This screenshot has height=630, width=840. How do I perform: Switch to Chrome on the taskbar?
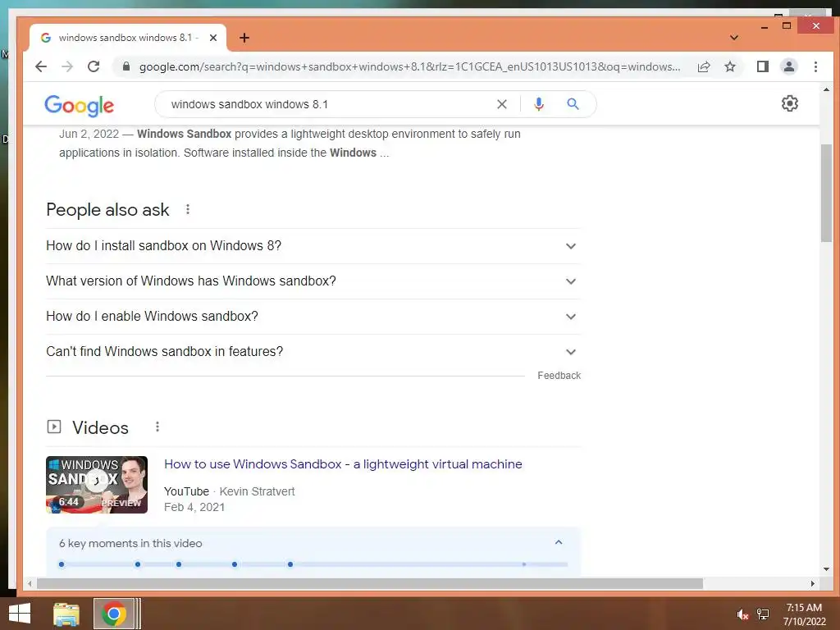click(x=113, y=614)
